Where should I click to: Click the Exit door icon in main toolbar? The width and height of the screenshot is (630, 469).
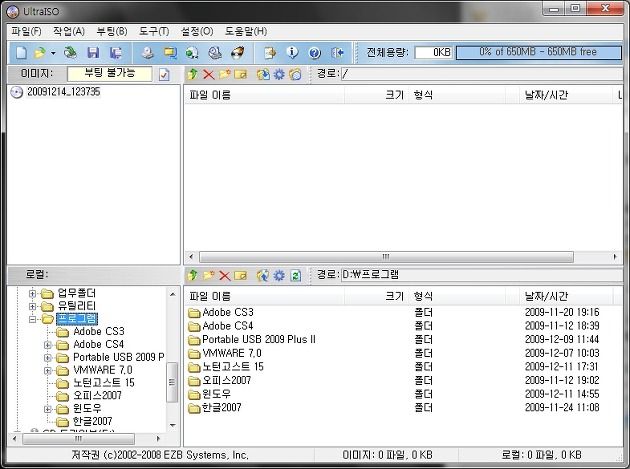[338, 53]
